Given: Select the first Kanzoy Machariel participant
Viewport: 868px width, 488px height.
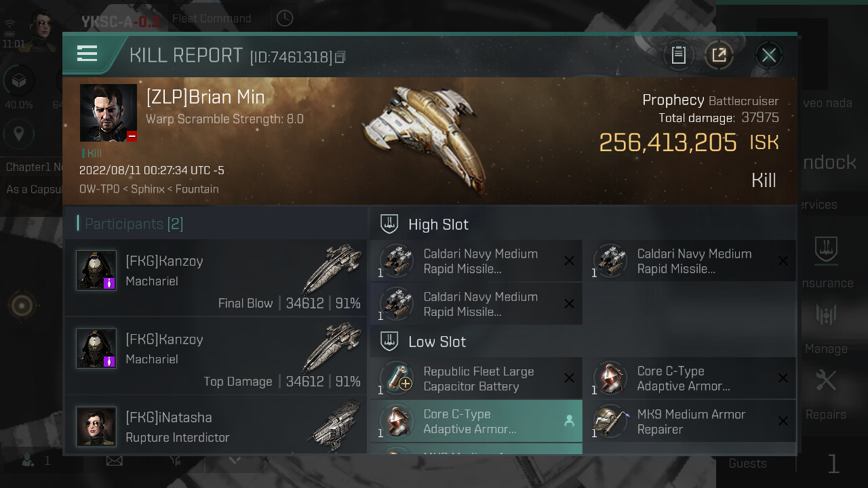Looking at the screenshot, I should 216,278.
